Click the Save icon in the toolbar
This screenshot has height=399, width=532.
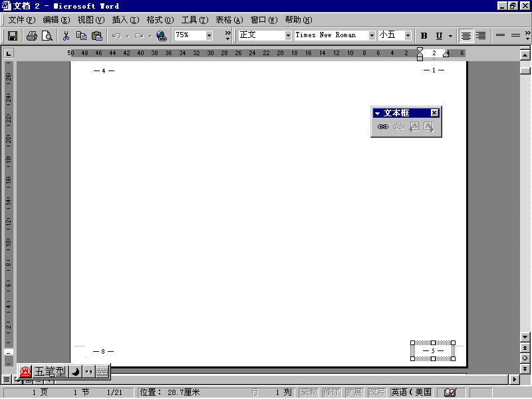coord(13,36)
